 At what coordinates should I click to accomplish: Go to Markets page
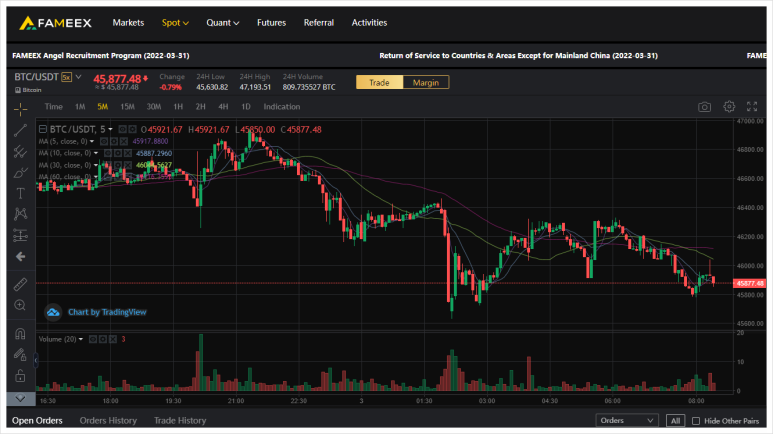click(x=128, y=23)
